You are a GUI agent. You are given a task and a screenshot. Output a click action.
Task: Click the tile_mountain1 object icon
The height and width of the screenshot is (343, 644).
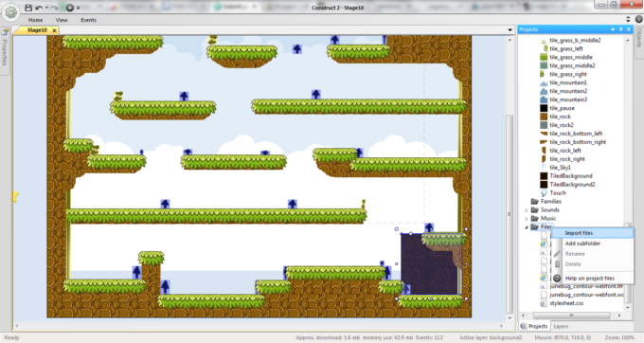coord(544,82)
